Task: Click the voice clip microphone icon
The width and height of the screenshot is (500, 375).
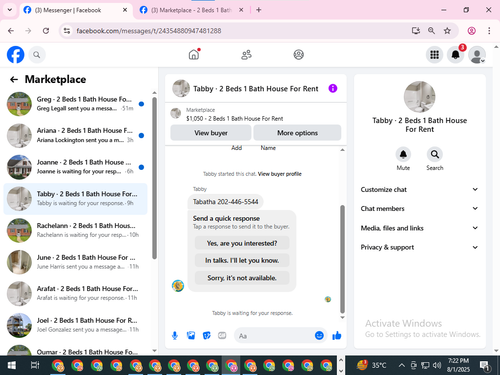Action: click(175, 336)
